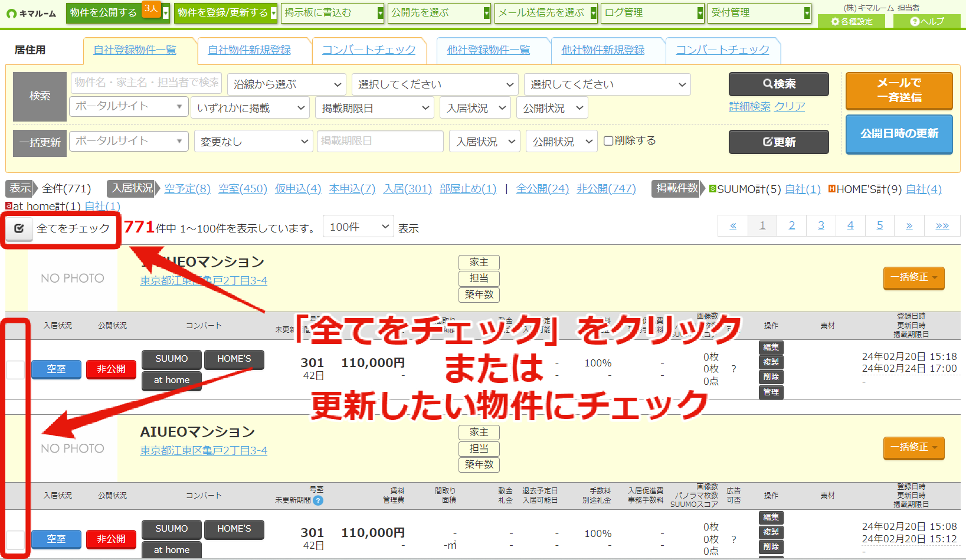
Task: Click 編集 for first room 301
Action: click(x=771, y=348)
